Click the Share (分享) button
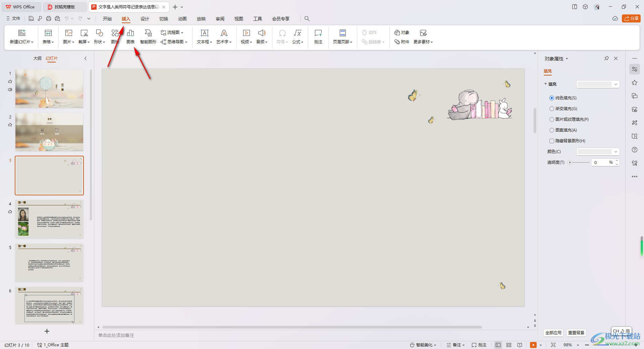The width and height of the screenshot is (644, 349). click(631, 18)
